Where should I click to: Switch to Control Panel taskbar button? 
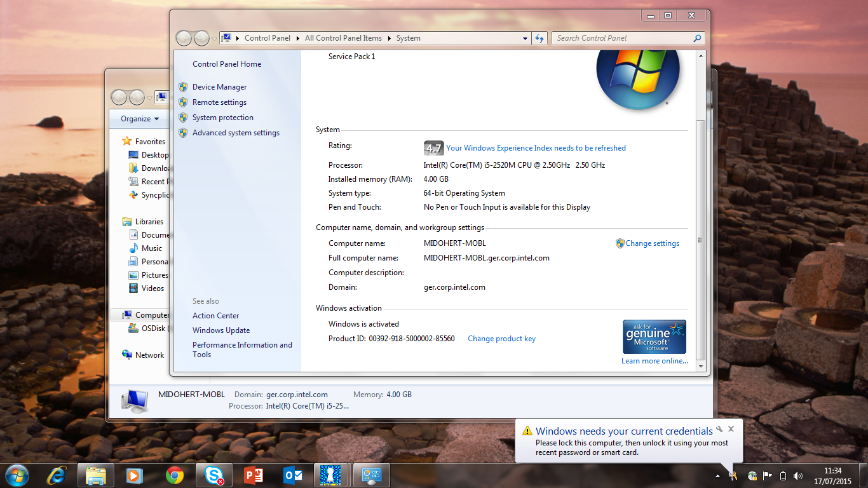pos(372,475)
